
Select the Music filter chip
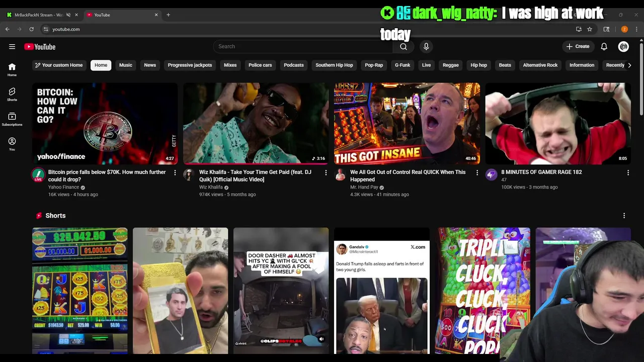pyautogui.click(x=126, y=65)
